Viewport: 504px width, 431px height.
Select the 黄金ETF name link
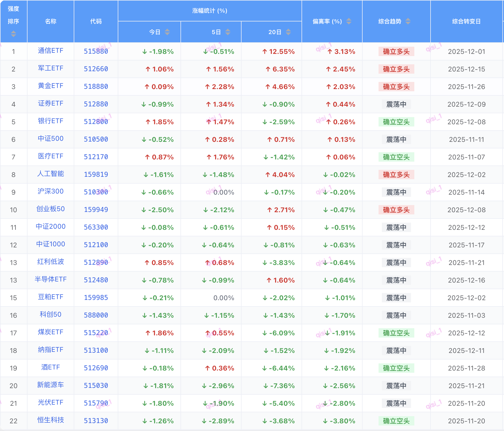51,86
